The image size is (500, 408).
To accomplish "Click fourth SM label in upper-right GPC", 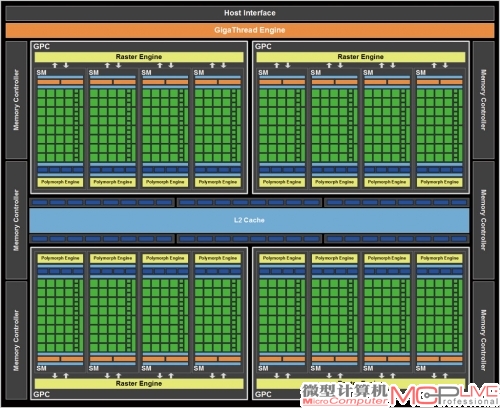I will (x=421, y=72).
